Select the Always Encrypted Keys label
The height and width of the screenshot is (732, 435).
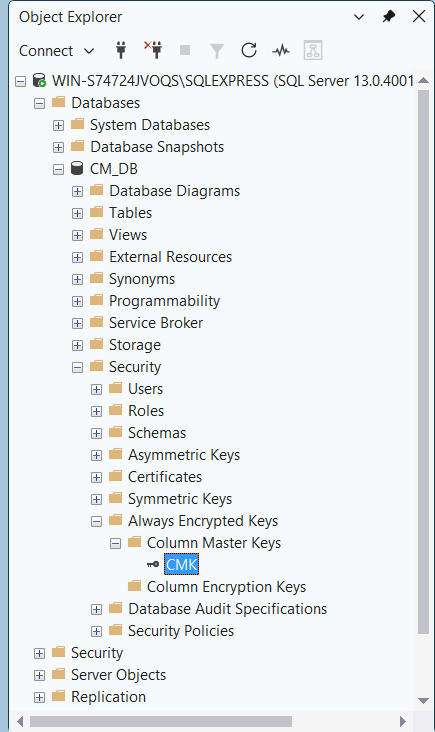tap(203, 521)
